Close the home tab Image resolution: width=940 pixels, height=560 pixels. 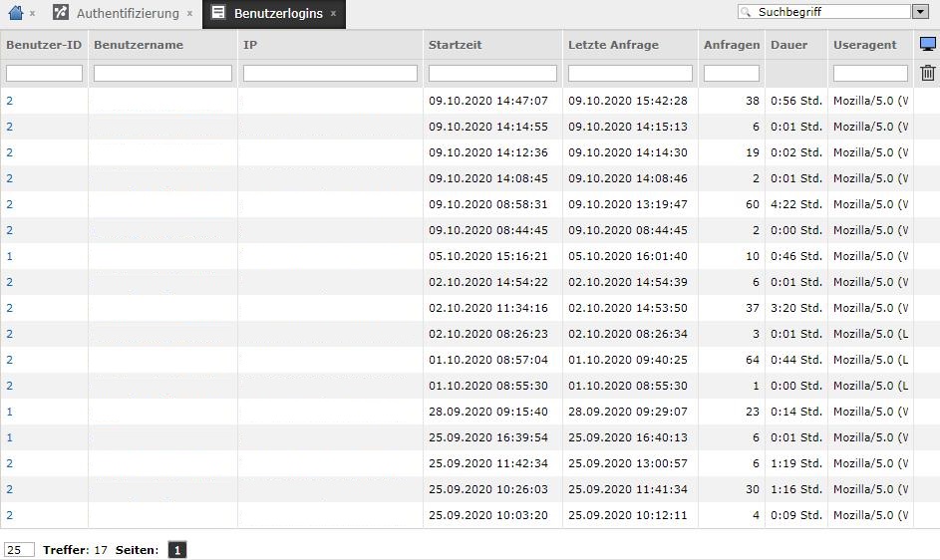(x=32, y=13)
